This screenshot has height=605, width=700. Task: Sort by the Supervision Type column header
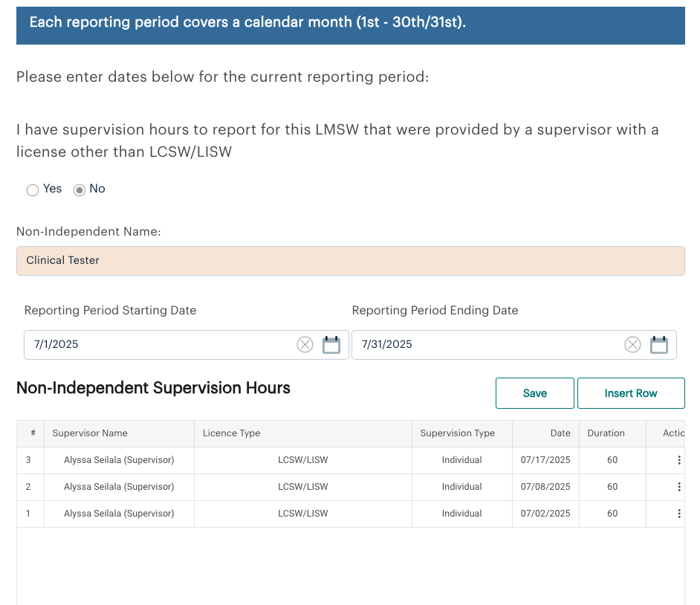tap(462, 433)
